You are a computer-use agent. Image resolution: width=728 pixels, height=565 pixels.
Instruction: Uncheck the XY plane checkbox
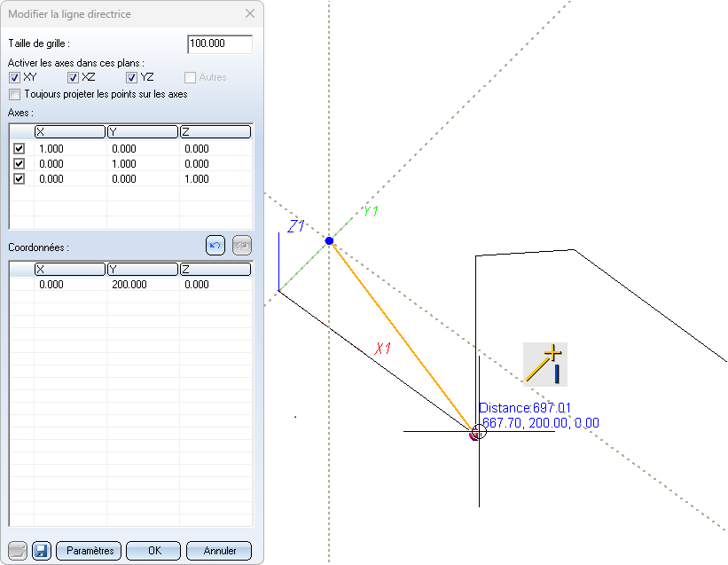coord(14,78)
